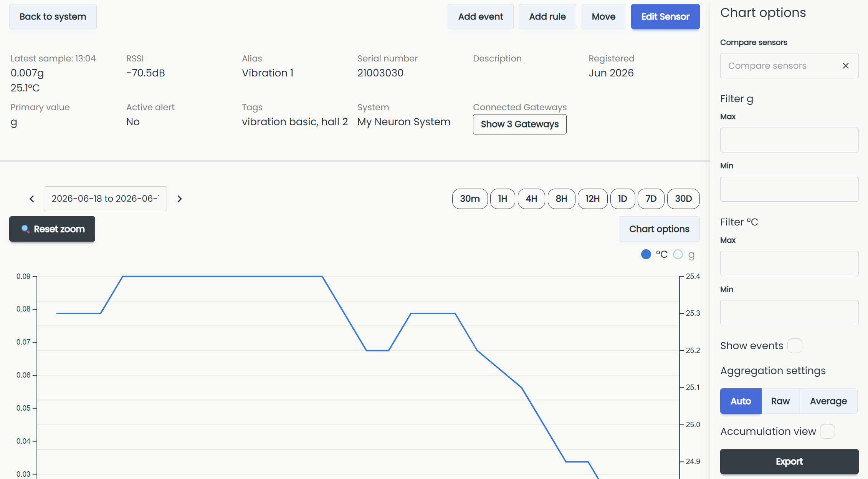Screen dimensions: 868x479
Task: Toggle the °C series legend marker
Action: click(646, 254)
